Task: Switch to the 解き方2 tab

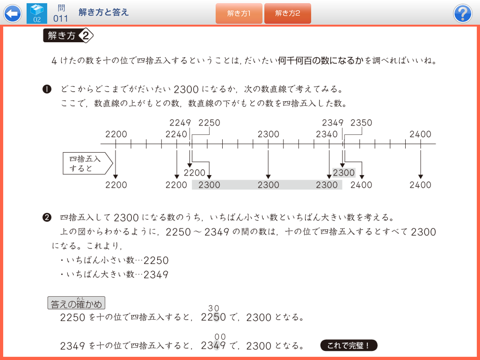Action: (287, 13)
